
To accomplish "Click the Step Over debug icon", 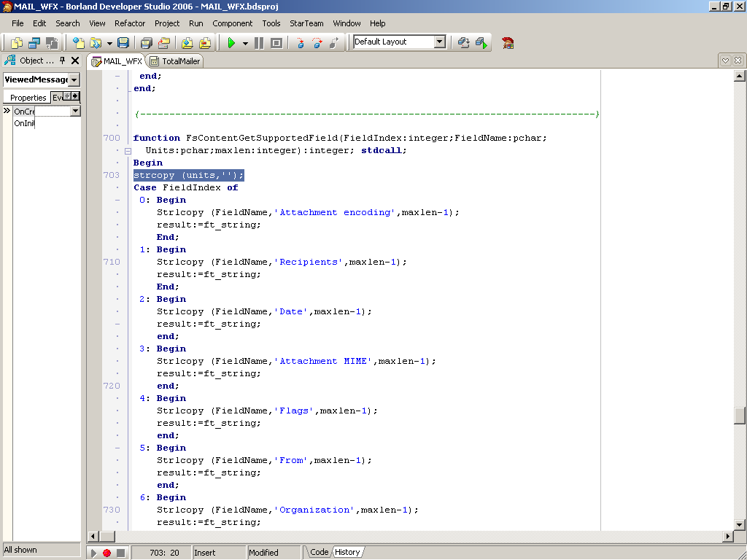I will [x=317, y=43].
